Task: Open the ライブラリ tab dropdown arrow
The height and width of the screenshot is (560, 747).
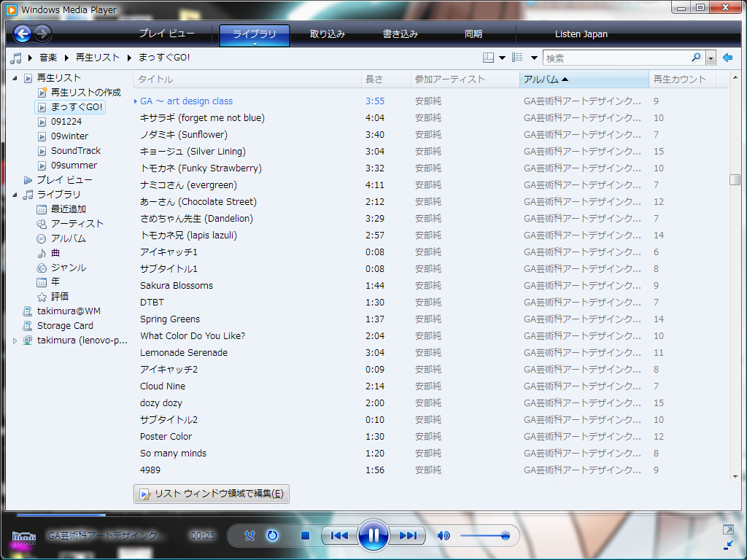Action: 255,44
